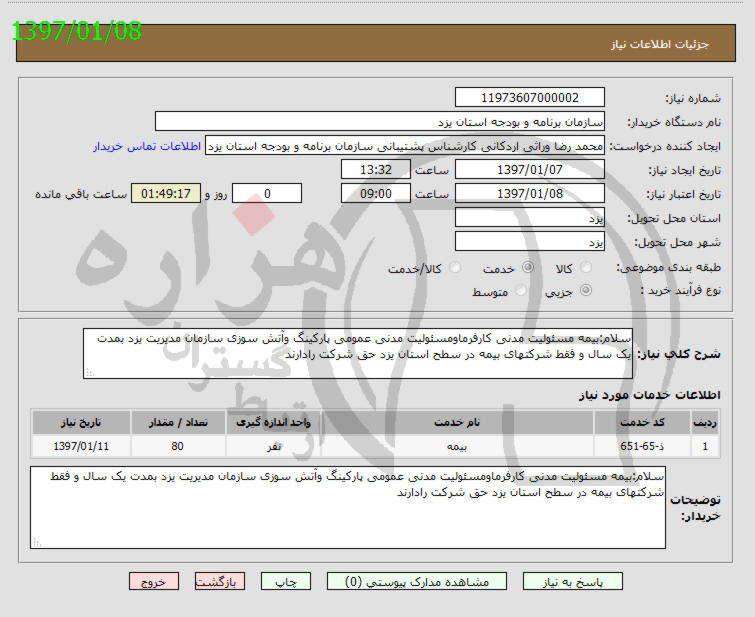Select the متوسط purchase type radio
Screen dimensions: 755x617
pos(521,290)
